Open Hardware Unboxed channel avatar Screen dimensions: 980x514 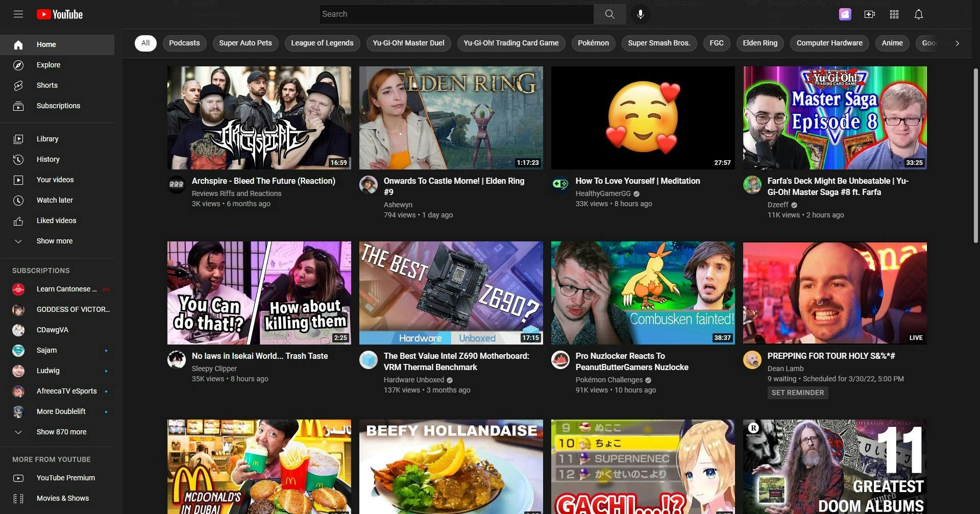click(x=369, y=360)
